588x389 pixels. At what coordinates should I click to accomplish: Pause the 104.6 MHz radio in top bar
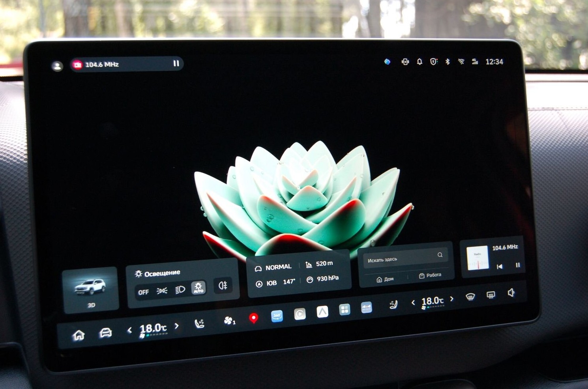pyautogui.click(x=176, y=63)
